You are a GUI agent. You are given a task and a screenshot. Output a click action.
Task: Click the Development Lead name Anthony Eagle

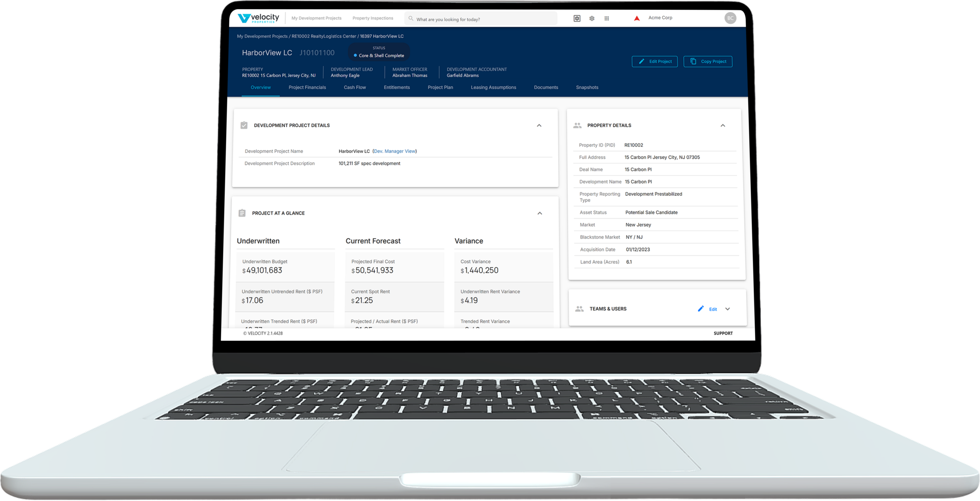click(x=345, y=76)
